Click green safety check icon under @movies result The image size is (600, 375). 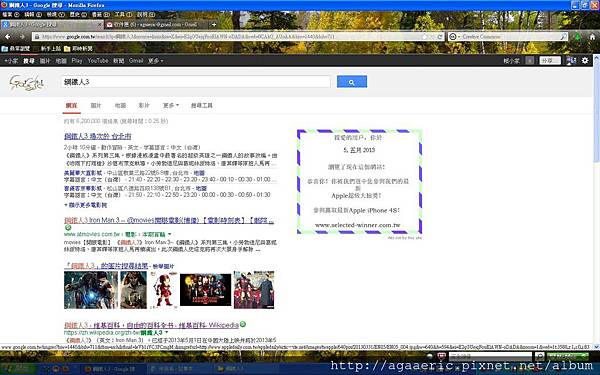point(68,228)
